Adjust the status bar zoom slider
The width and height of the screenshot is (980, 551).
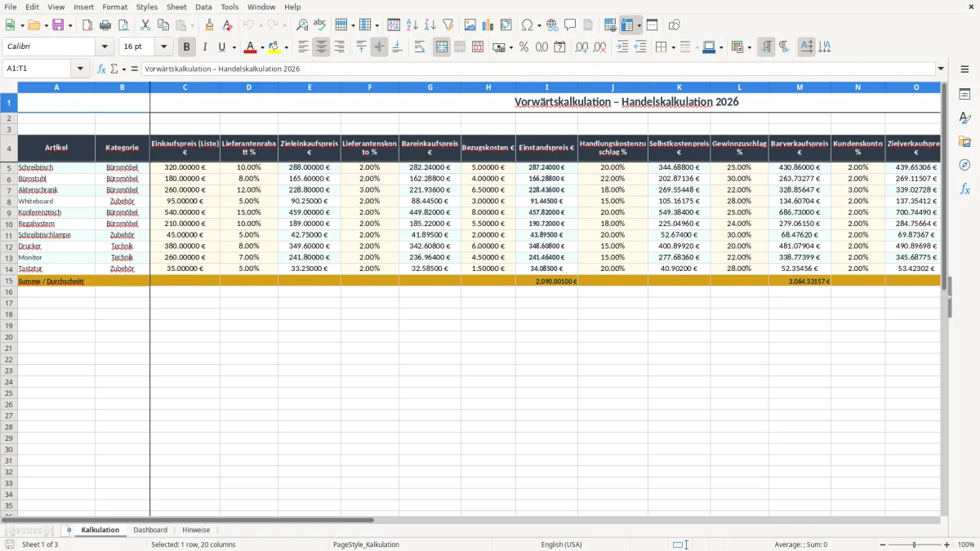coord(914,544)
